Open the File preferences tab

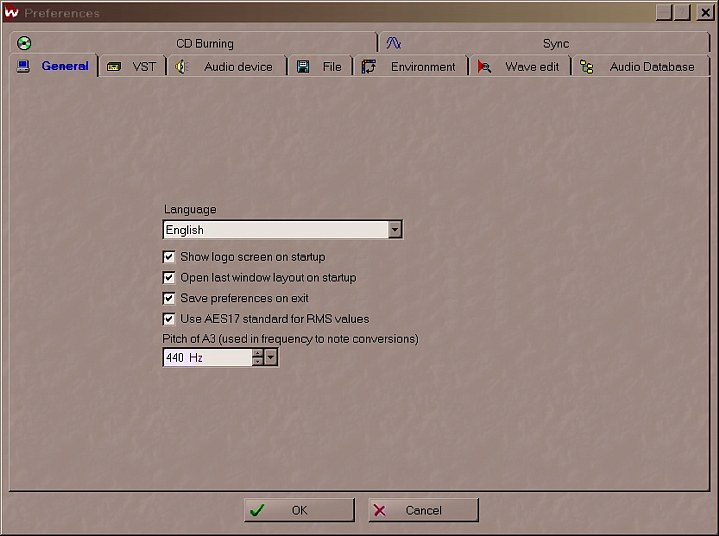tap(321, 67)
